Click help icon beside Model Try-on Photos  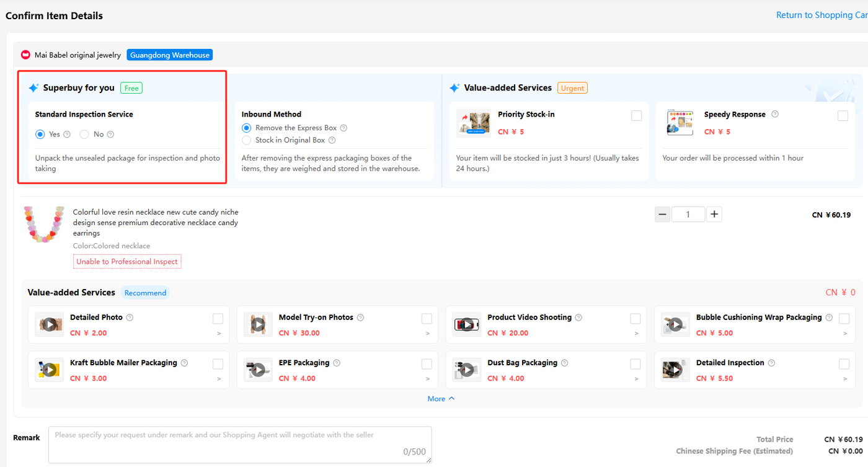(x=360, y=318)
